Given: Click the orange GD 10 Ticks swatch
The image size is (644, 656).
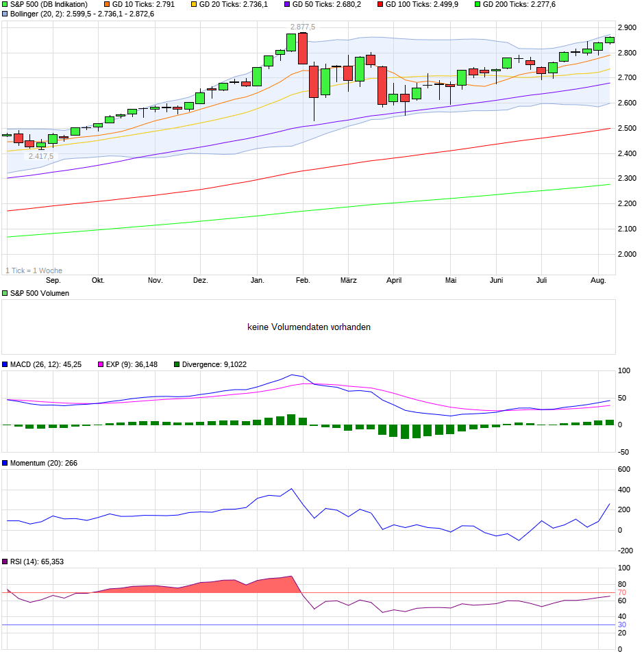Looking at the screenshot, I should coord(107,4).
